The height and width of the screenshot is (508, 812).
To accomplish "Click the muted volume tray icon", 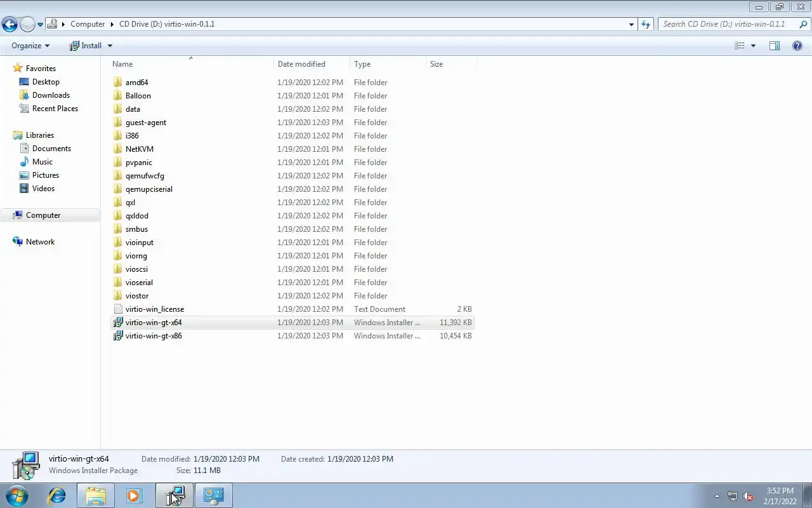I will click(748, 496).
